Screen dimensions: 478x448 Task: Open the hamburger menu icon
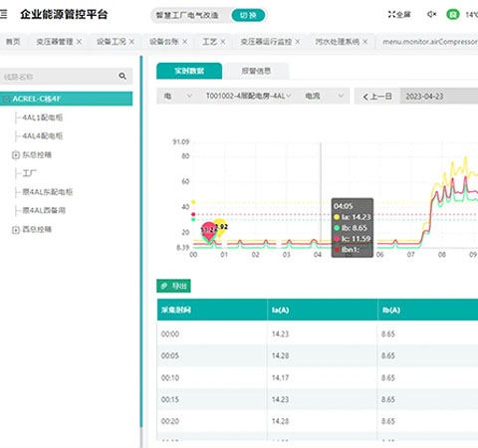(3, 14)
